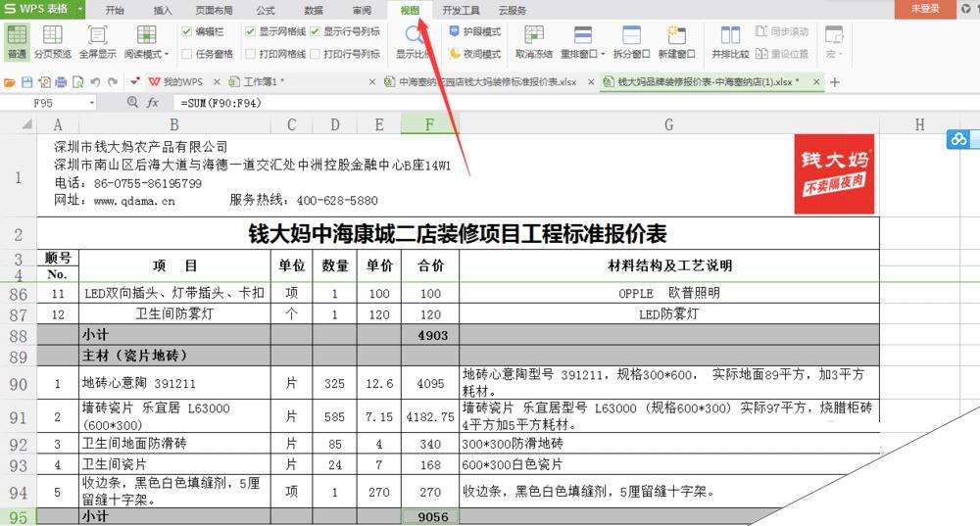Select cell with value 4182.75
The width and height of the screenshot is (980, 526).
point(430,416)
